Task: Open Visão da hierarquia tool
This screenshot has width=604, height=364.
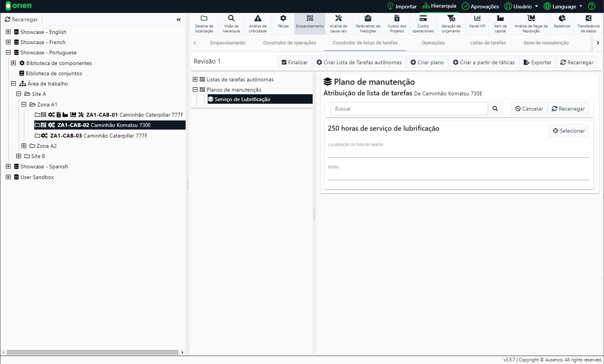Action: pos(231,24)
